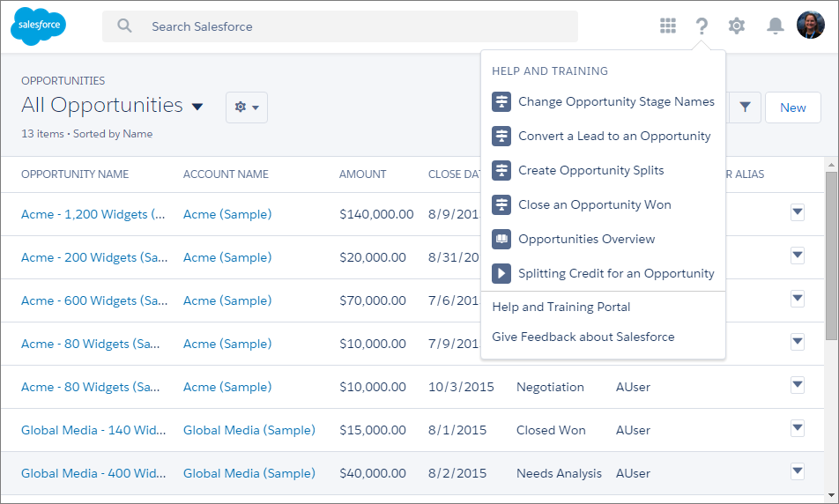
Task: Choose Give Feedback about Salesforce
Action: coord(583,337)
